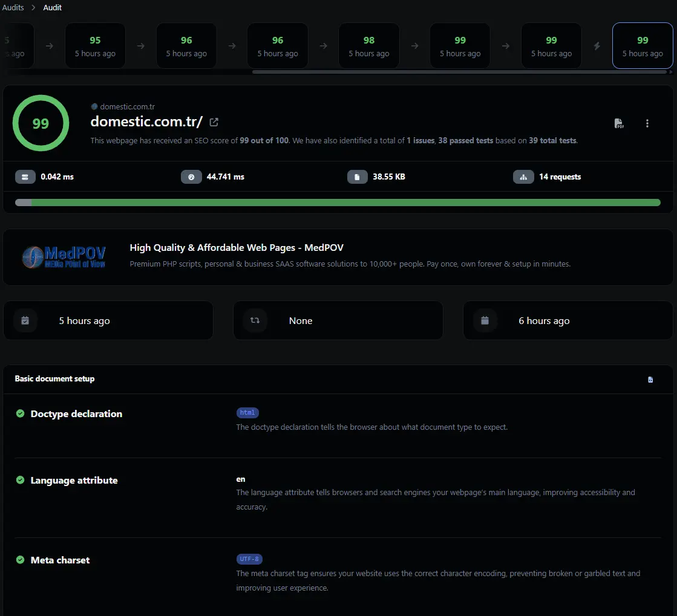Select the 38.55 KB page size icon
Image resolution: width=677 pixels, height=616 pixels.
click(x=358, y=177)
